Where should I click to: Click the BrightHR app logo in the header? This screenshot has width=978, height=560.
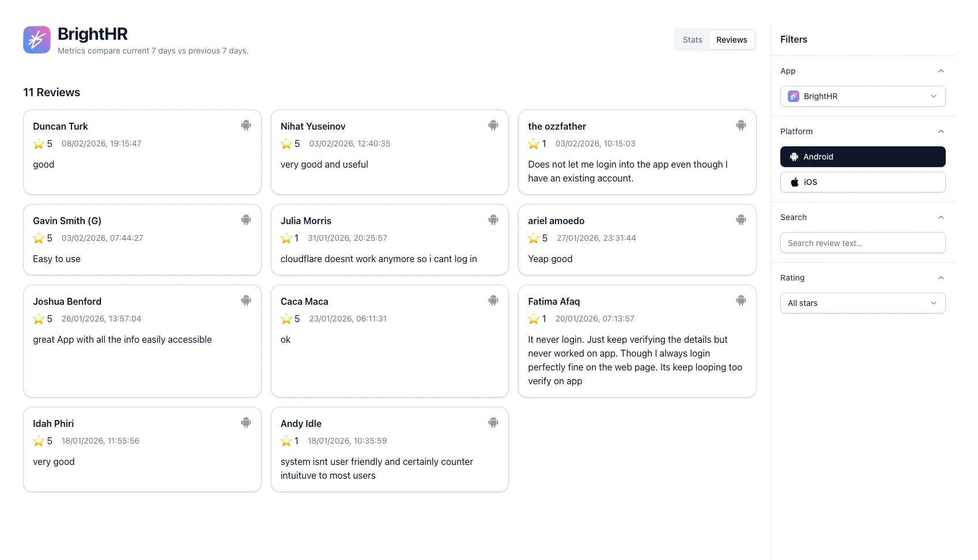(x=36, y=39)
